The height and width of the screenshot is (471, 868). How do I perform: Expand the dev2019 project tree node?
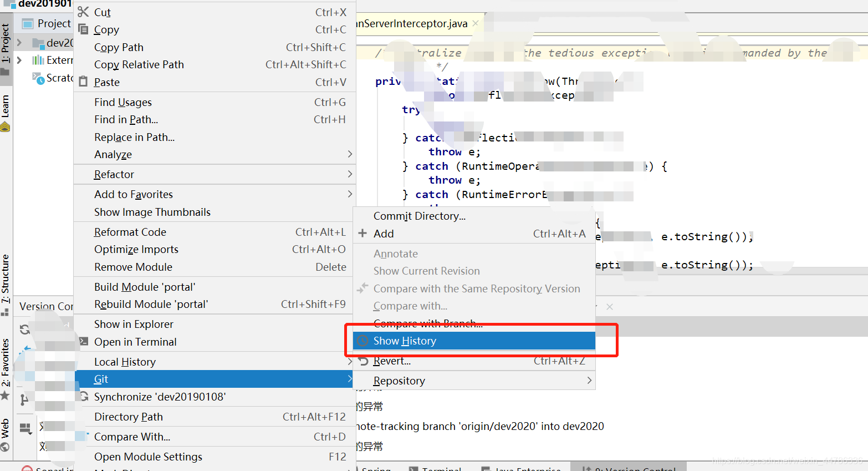pos(19,43)
